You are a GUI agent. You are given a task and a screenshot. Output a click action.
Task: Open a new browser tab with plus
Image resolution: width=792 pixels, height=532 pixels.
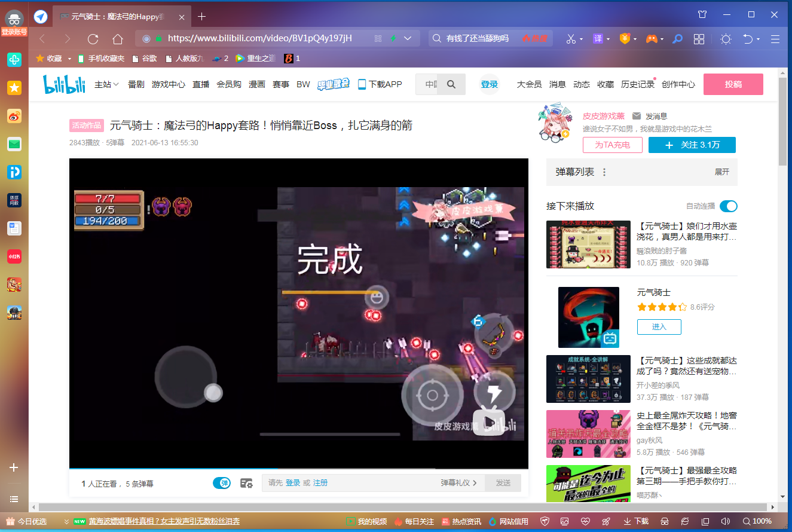(x=202, y=17)
